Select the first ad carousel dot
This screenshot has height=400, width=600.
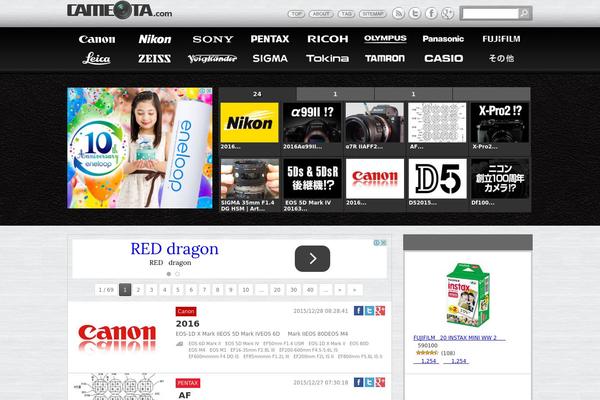point(169,274)
